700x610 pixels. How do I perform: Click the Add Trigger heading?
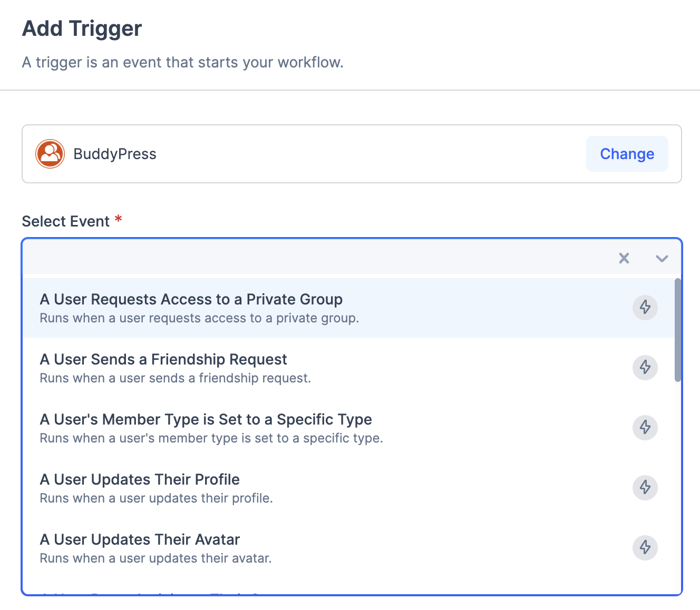(x=81, y=28)
